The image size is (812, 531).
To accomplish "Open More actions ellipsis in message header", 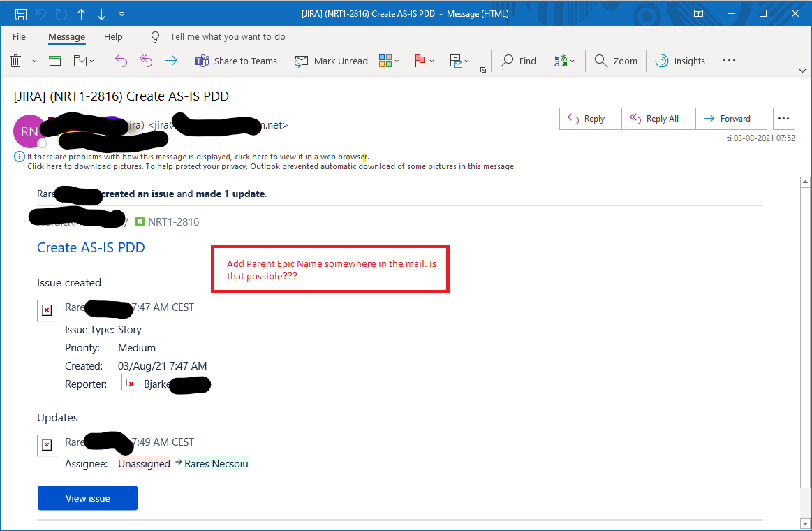I will 783,119.
